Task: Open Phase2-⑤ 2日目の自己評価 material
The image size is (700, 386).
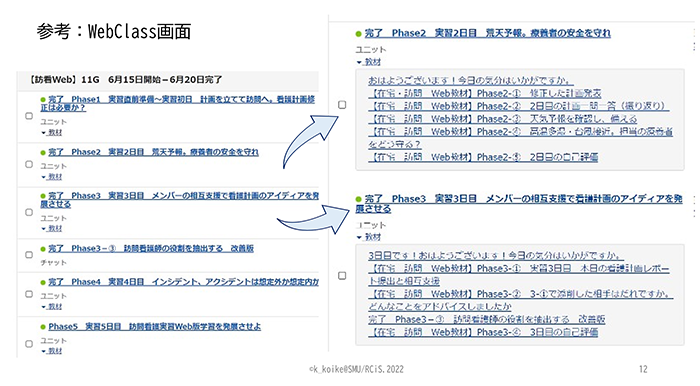Action: (483, 157)
